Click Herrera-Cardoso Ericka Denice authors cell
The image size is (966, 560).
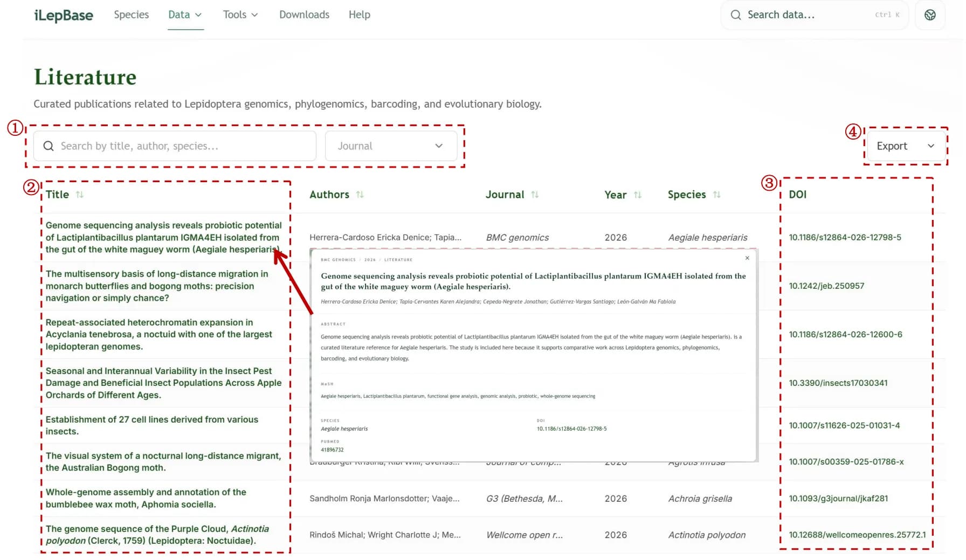[385, 238]
